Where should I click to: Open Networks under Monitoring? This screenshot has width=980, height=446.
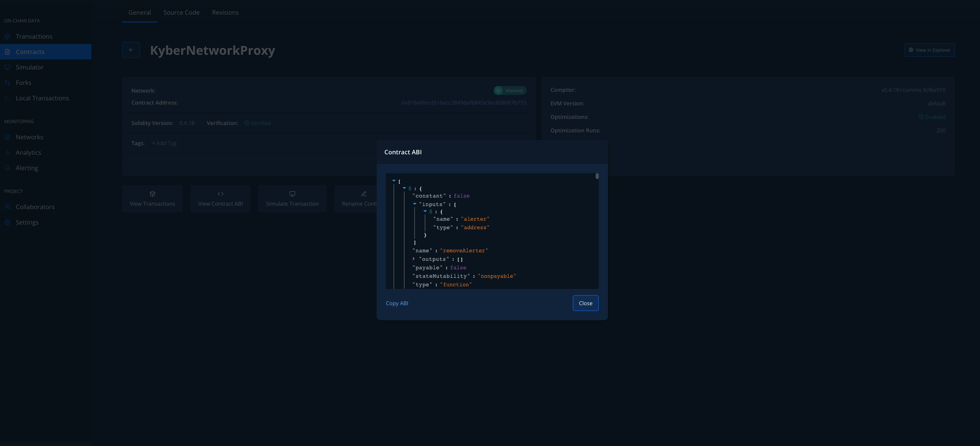point(45,137)
